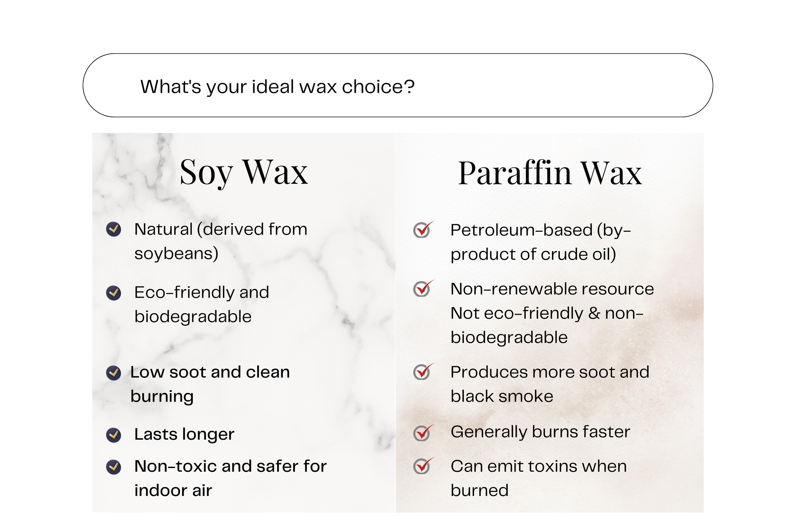Click checkmark icon beside 'Low soot and clean burning'

click(114, 373)
